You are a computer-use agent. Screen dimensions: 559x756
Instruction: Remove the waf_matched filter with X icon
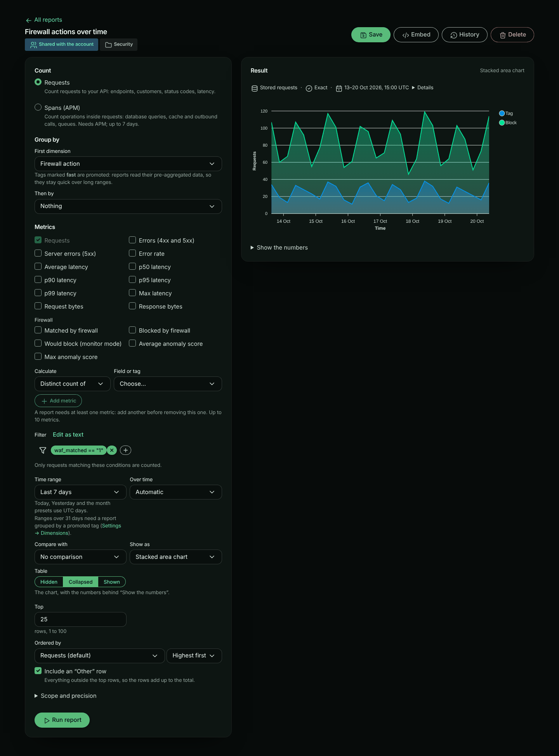point(112,450)
